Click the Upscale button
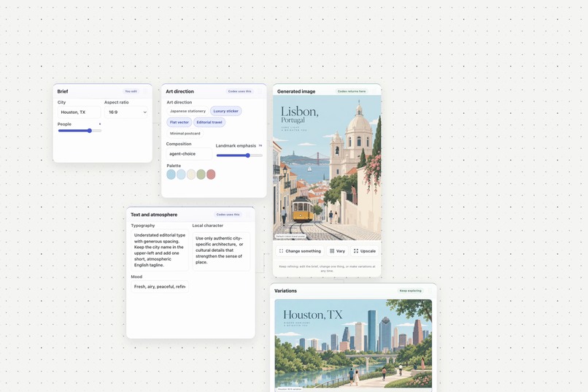This screenshot has height=392, width=588. click(365, 251)
